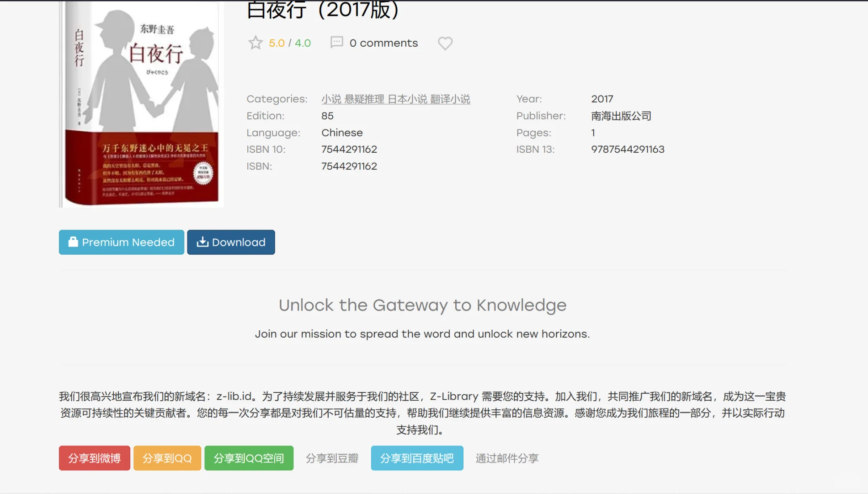Click the 4.0 rating value

coord(303,43)
